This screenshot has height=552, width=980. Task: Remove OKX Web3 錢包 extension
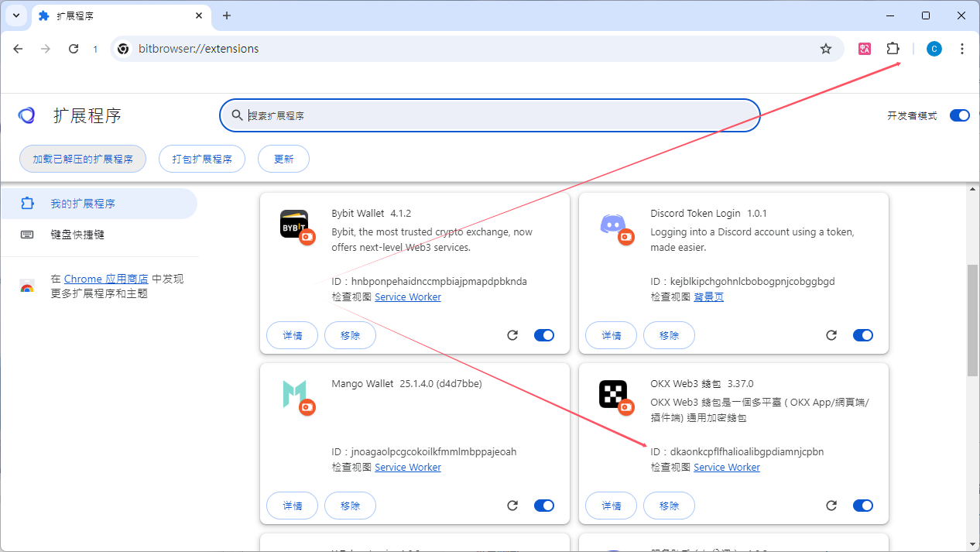pos(669,506)
